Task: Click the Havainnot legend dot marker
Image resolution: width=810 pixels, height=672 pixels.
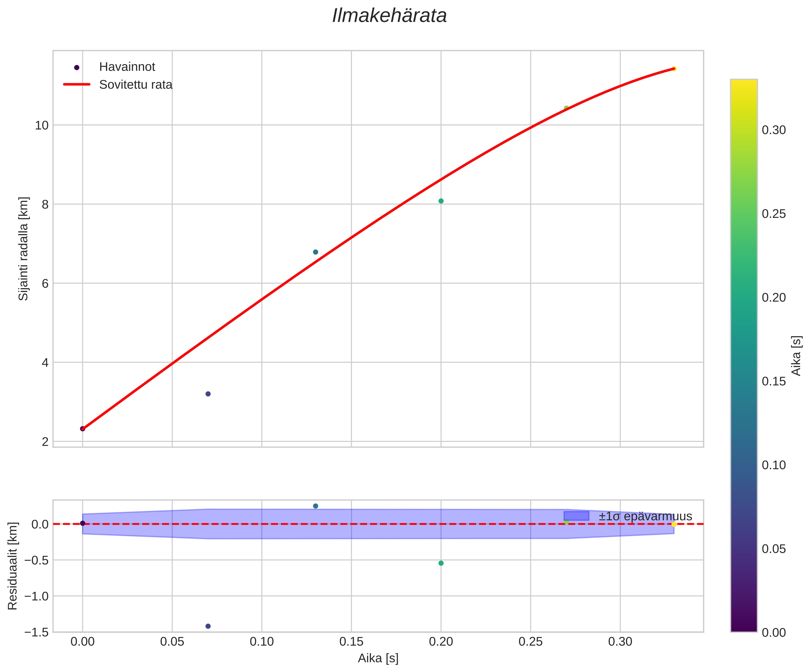Action: pyautogui.click(x=76, y=68)
